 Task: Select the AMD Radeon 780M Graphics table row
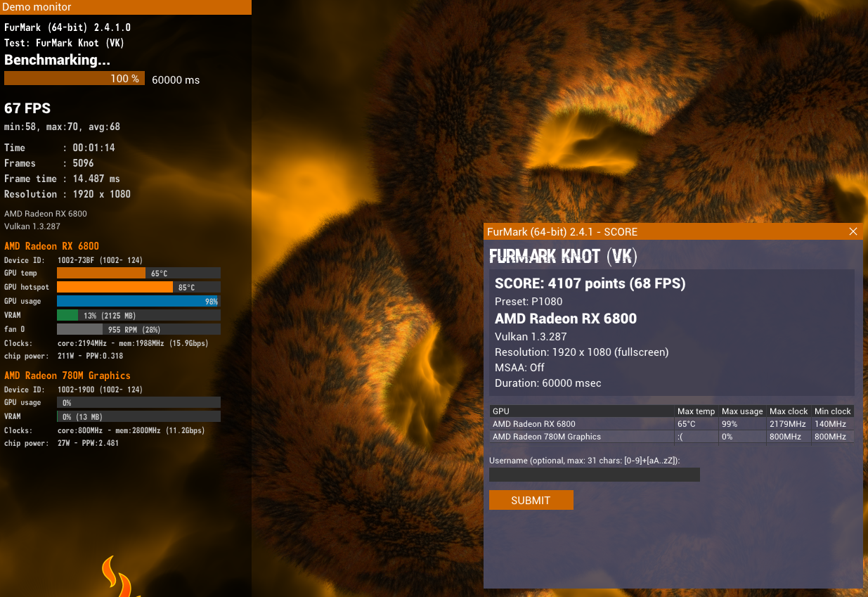672,437
